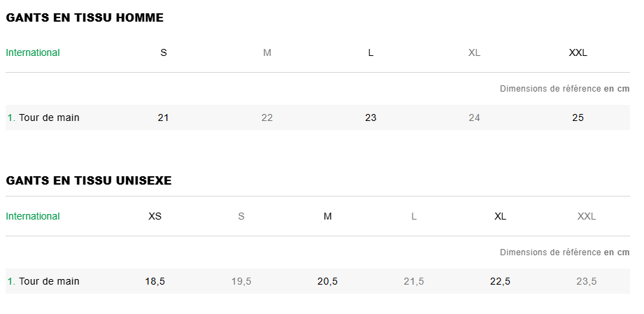Click International label in men's glove table
Viewport: 644px width, 314px height.
click(33, 52)
